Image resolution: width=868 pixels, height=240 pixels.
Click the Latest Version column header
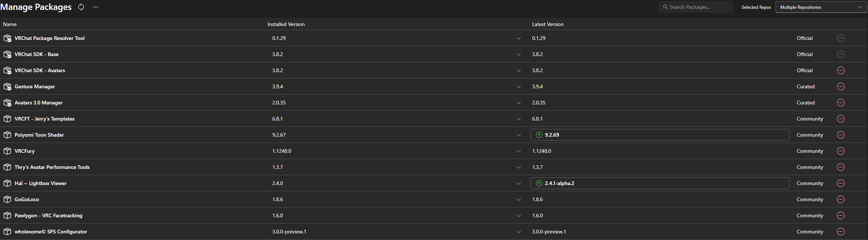point(548,24)
